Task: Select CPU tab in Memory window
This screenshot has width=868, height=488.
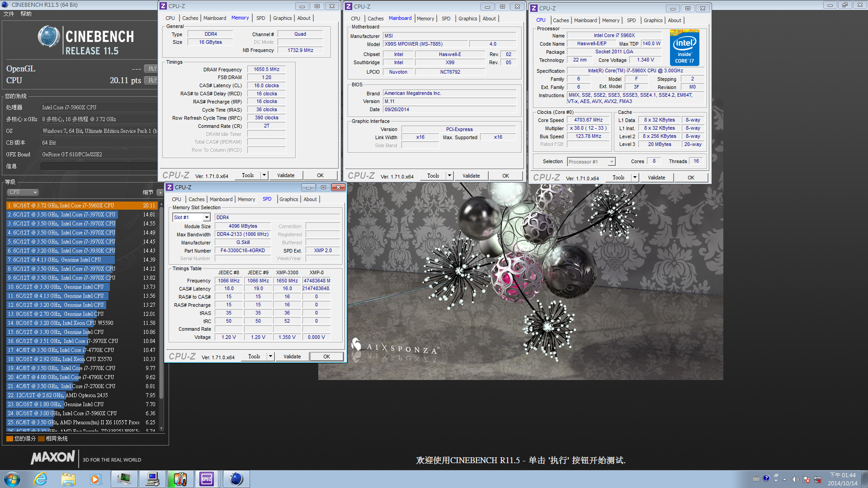Action: click(170, 18)
